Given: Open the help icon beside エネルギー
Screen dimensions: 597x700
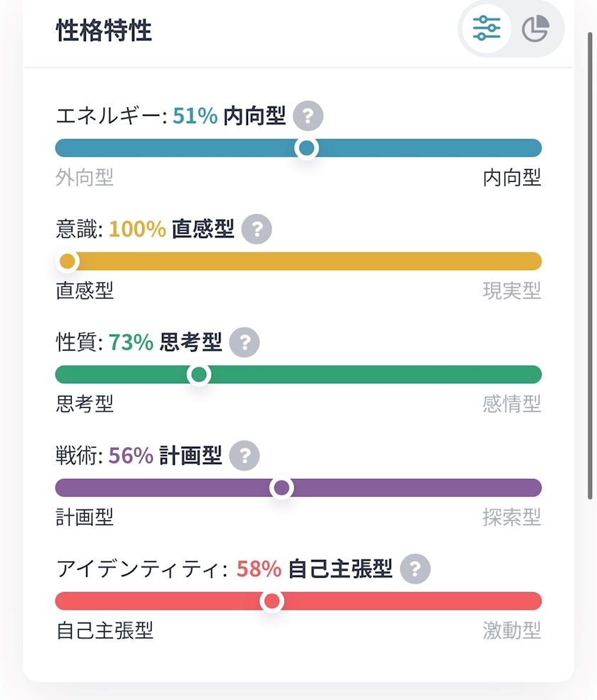Looking at the screenshot, I should [x=308, y=116].
